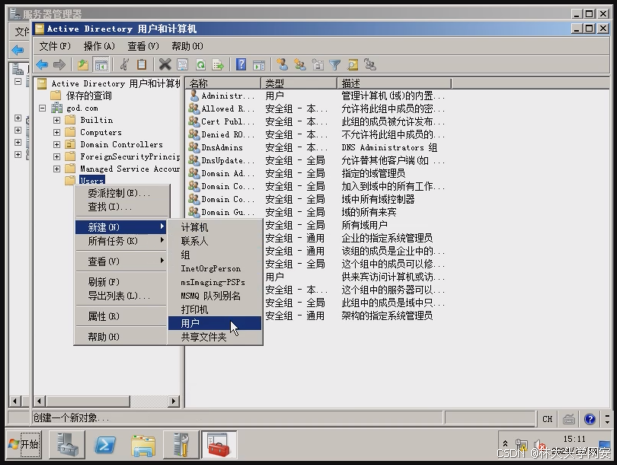Click the funnel Filter options icon
The image size is (617, 465).
(335, 65)
